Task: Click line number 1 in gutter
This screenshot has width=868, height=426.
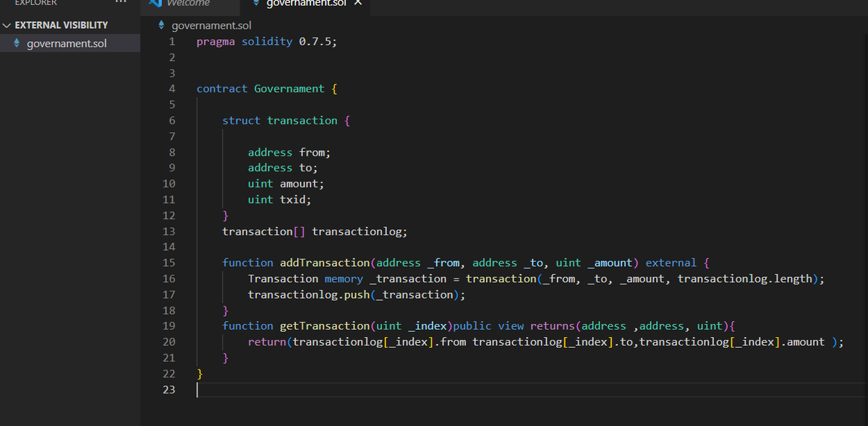Action: click(x=171, y=41)
